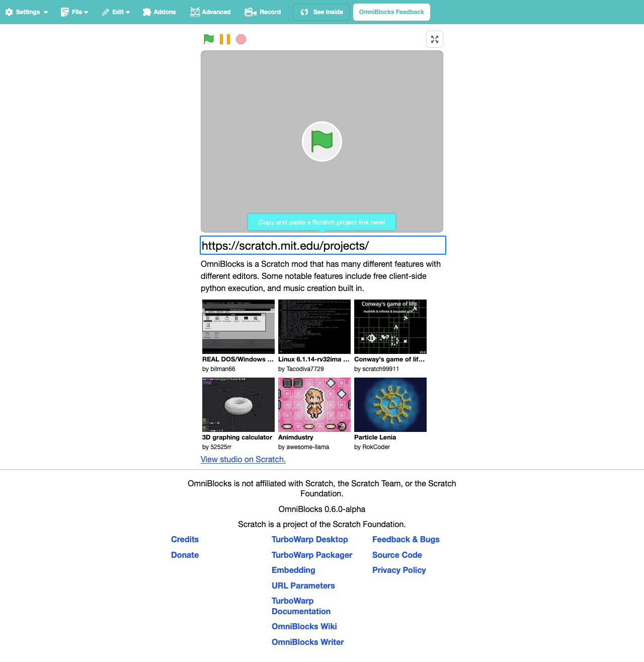Click the 'OmniBlocks 0.6.0-alpha' version text
This screenshot has height=662, width=644.
tap(322, 509)
